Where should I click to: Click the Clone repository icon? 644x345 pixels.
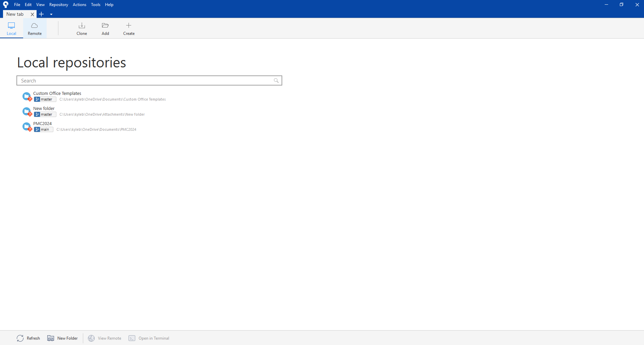82,25
